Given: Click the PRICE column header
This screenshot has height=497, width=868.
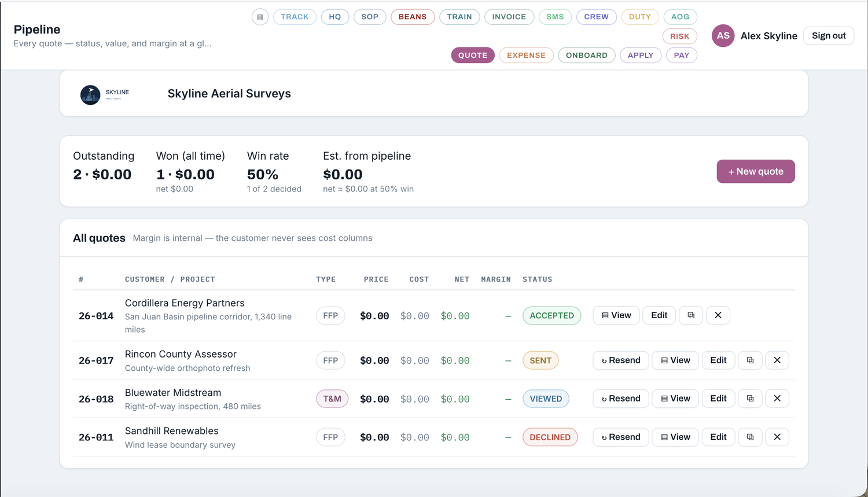Looking at the screenshot, I should [x=376, y=279].
